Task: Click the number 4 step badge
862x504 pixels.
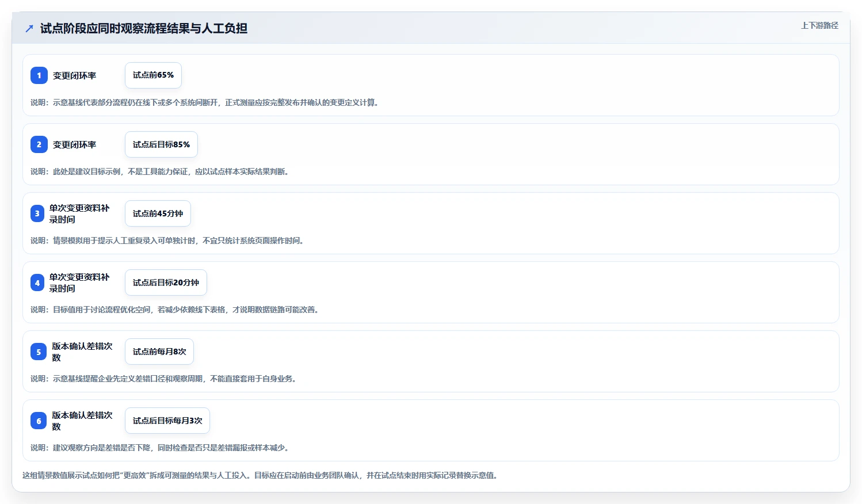Action: coord(37,282)
